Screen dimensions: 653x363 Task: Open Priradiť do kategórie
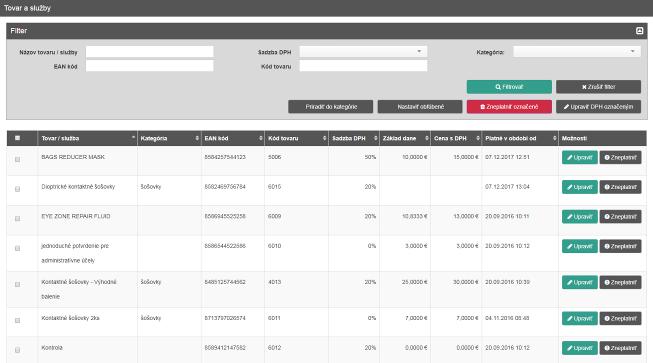[331, 107]
